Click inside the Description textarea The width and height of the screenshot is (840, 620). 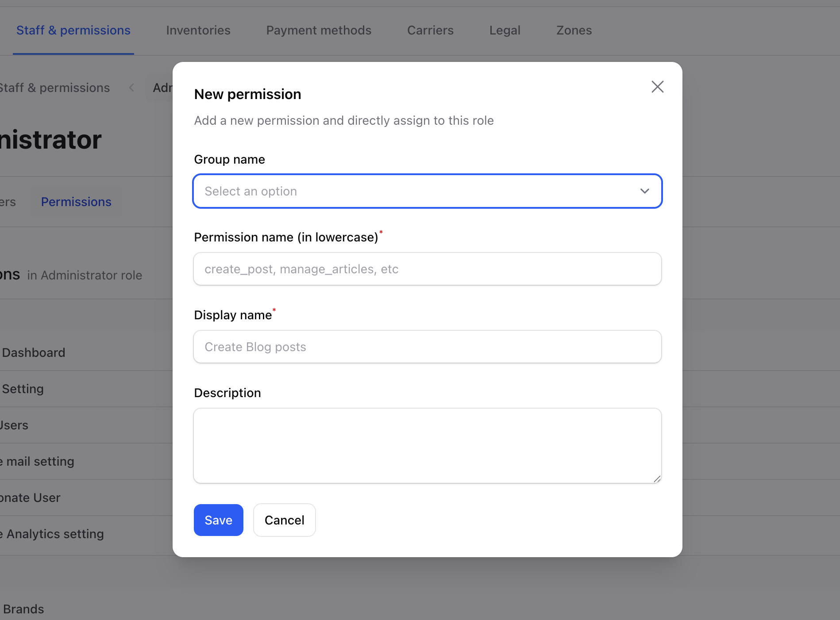[427, 445]
